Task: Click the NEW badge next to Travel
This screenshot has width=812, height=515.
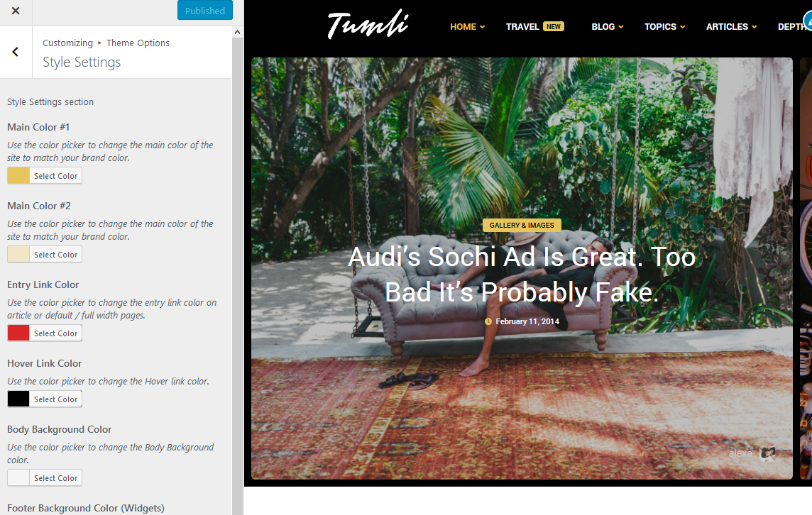Action: point(554,26)
